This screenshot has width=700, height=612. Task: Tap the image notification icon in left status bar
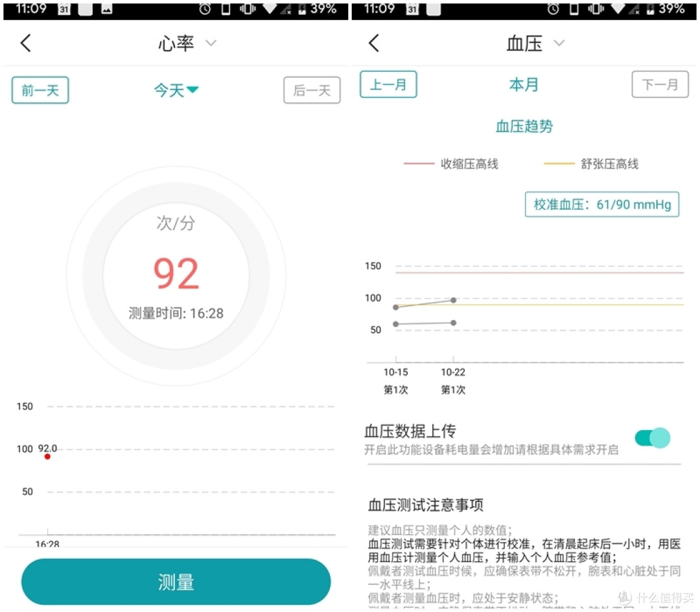click(x=107, y=9)
